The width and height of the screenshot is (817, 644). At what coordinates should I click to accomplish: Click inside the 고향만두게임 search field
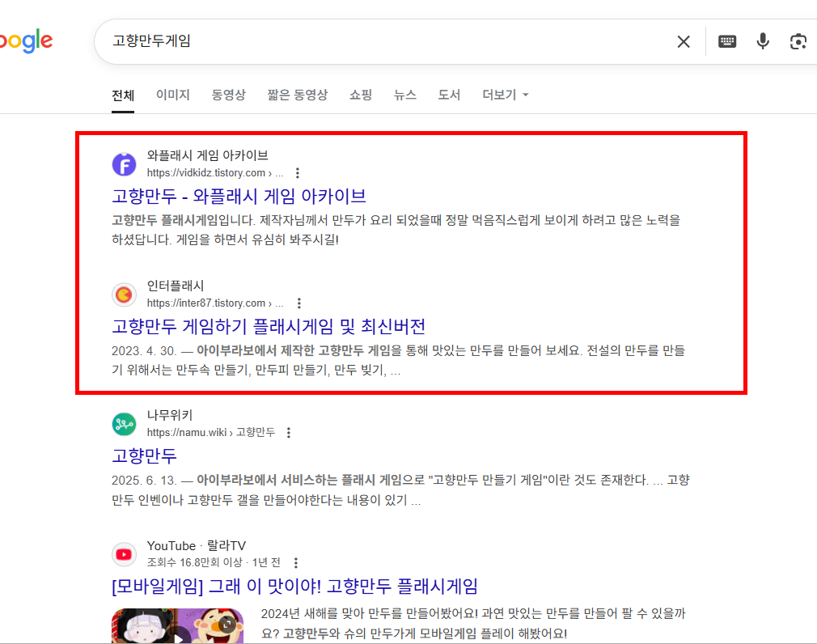click(x=386, y=41)
